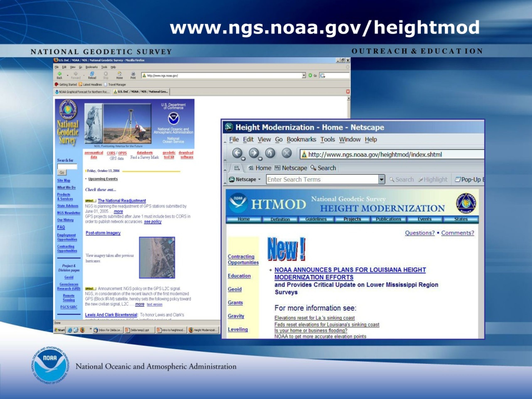Viewport: 532px width, 399px height.
Task: Click NOAA Announces Plans for Louisiana link
Action: [350, 273]
